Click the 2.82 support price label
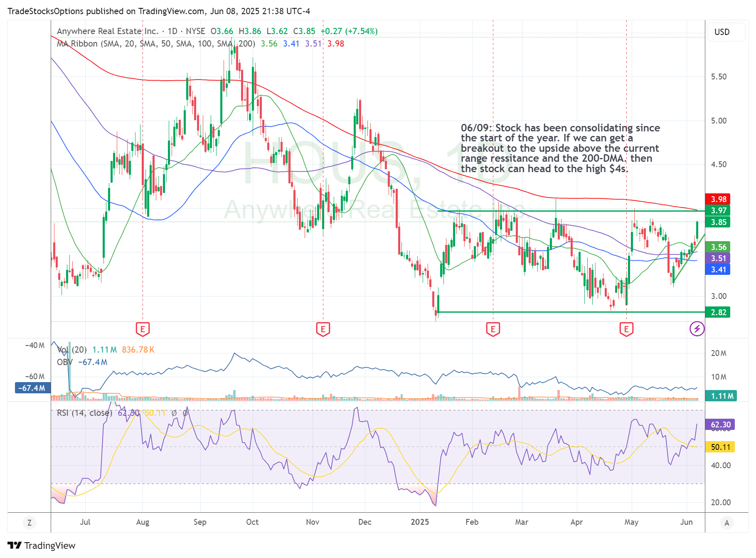This screenshot has width=756, height=558. click(718, 312)
